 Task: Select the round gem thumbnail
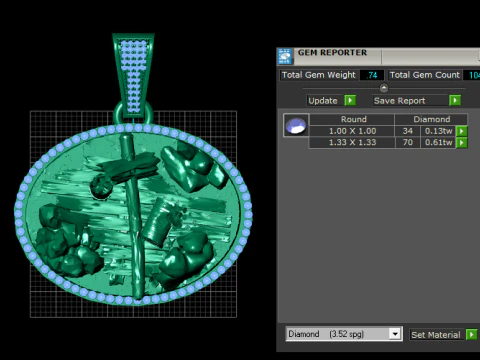click(x=296, y=125)
